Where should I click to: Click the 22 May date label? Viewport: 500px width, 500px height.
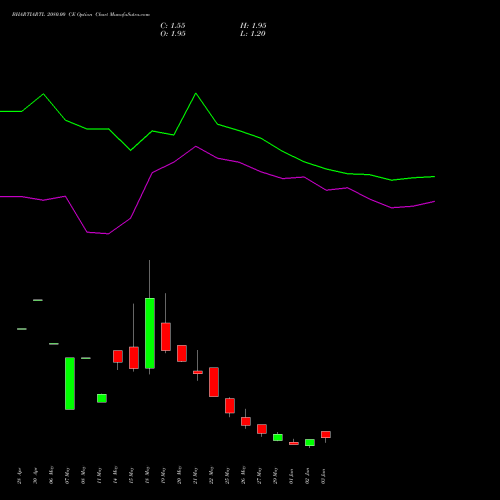tap(211, 476)
